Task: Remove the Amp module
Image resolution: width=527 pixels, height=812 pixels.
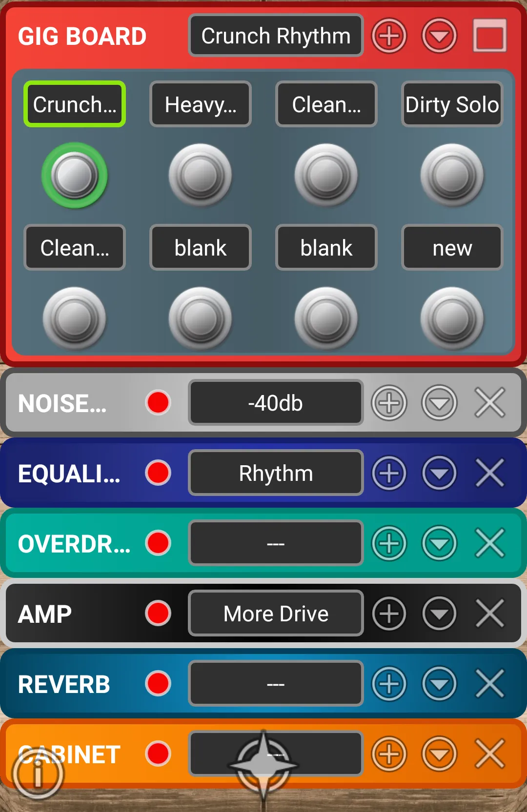Action: point(490,614)
